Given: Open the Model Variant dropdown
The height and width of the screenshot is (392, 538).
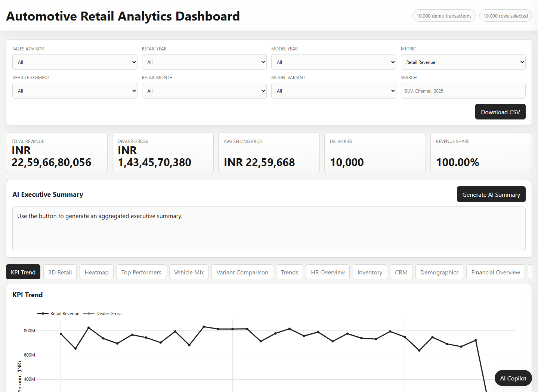Looking at the screenshot, I should tap(334, 91).
